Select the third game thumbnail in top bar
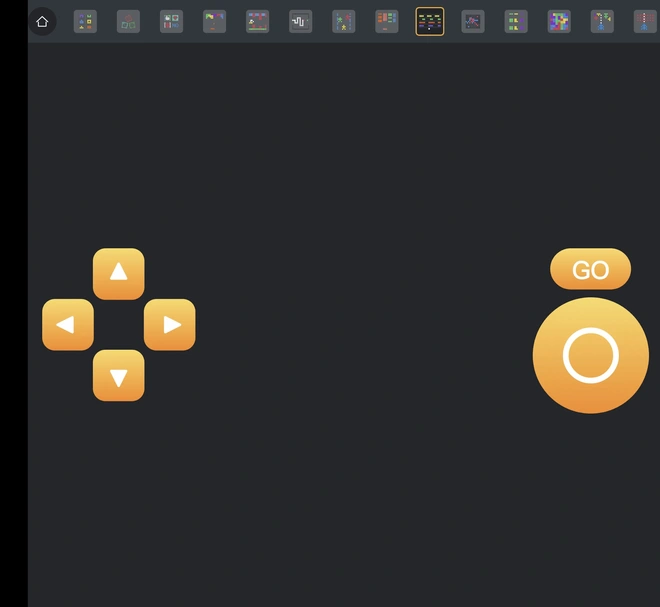The width and height of the screenshot is (660, 607). coord(171,21)
